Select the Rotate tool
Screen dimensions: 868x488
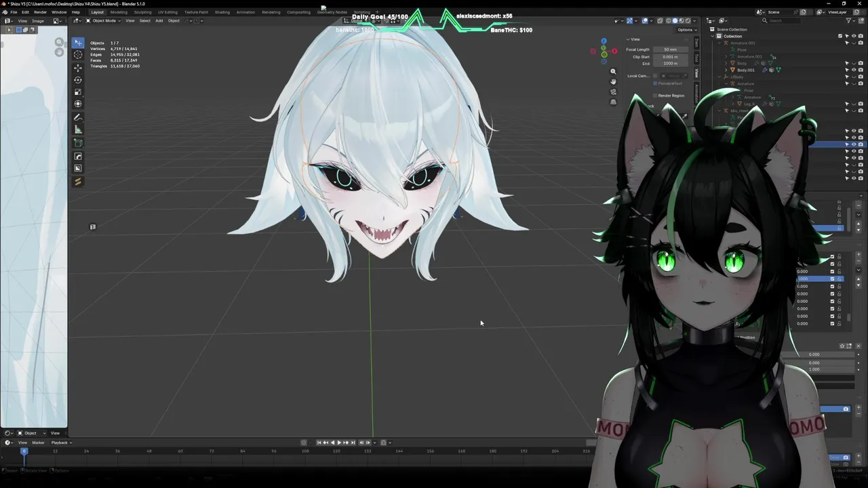tap(78, 80)
